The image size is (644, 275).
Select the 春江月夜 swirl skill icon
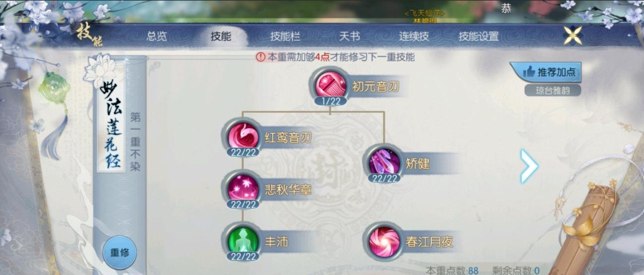tap(384, 240)
